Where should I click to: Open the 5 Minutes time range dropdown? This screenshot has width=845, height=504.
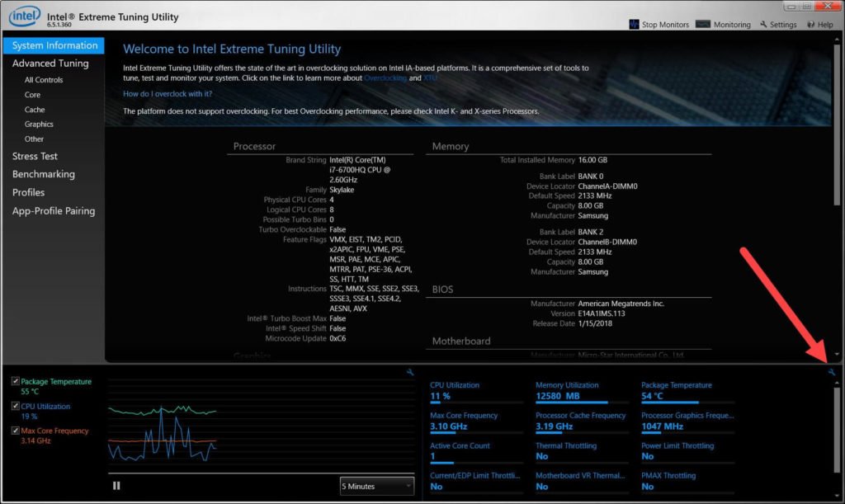pos(376,486)
